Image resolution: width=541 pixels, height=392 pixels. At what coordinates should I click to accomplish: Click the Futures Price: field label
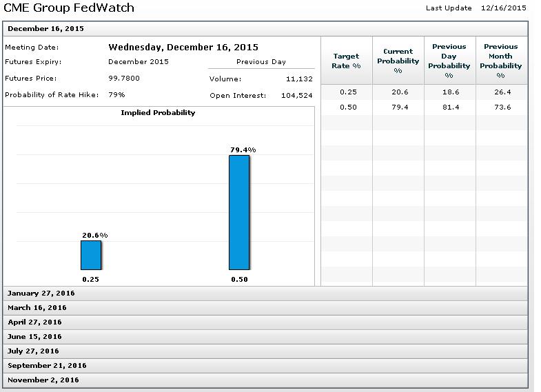(x=31, y=79)
